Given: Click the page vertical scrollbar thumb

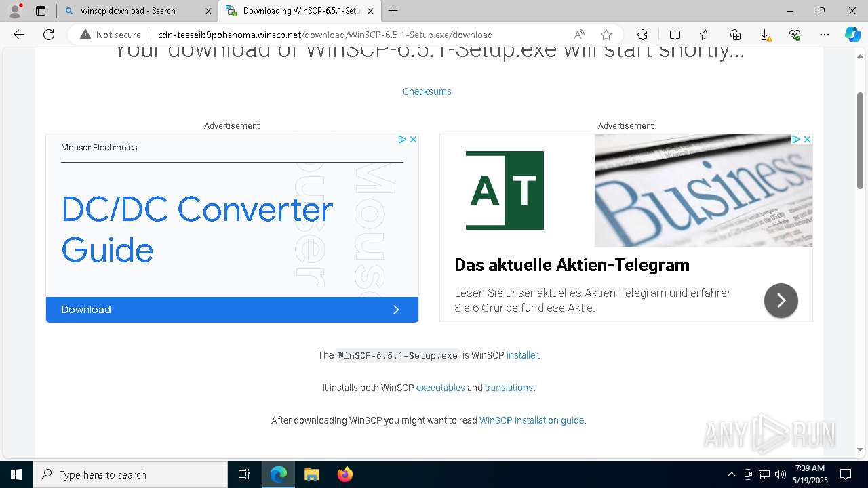Looking at the screenshot, I should click(x=861, y=140).
